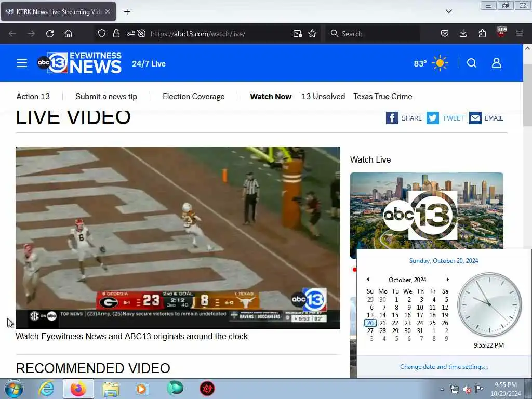
Task: Select the KTRK News Live Streaming tab
Action: click(58, 11)
